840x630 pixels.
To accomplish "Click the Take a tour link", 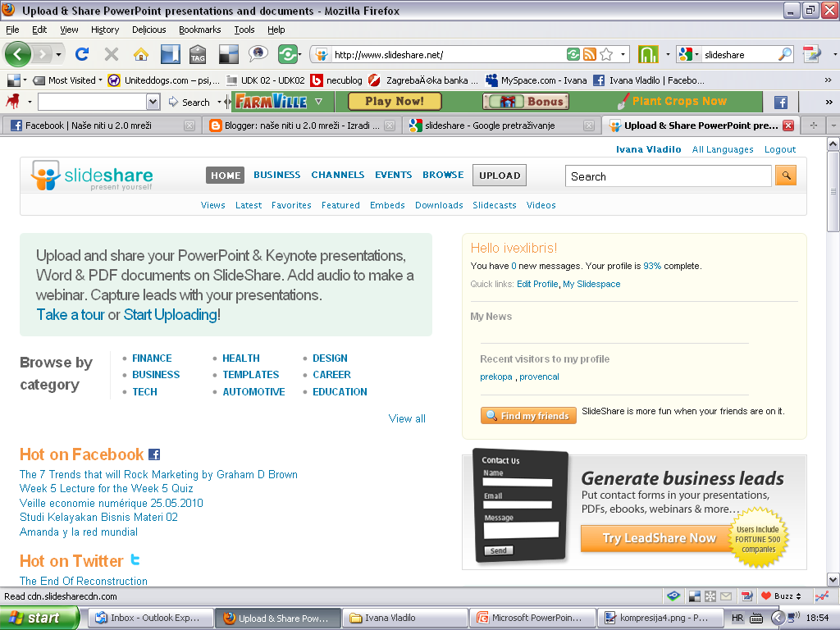I will (x=71, y=314).
